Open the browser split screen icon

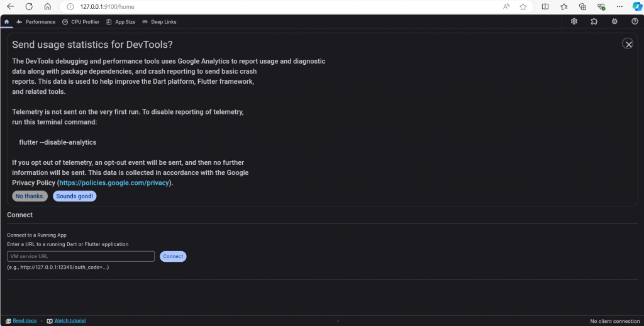tap(545, 6)
